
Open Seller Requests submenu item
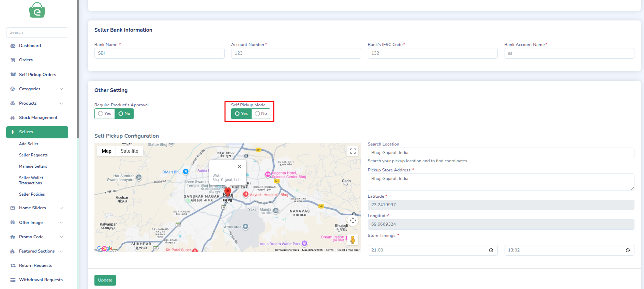pyautogui.click(x=33, y=155)
